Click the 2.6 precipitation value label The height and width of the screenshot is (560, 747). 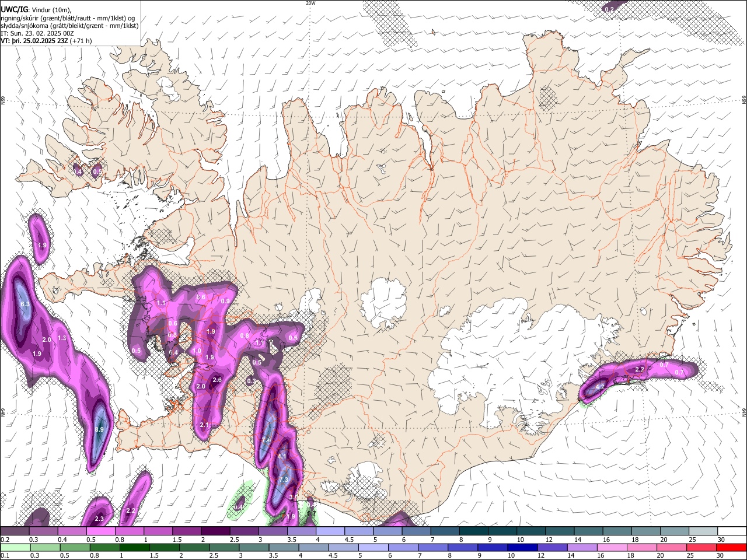[217, 380]
